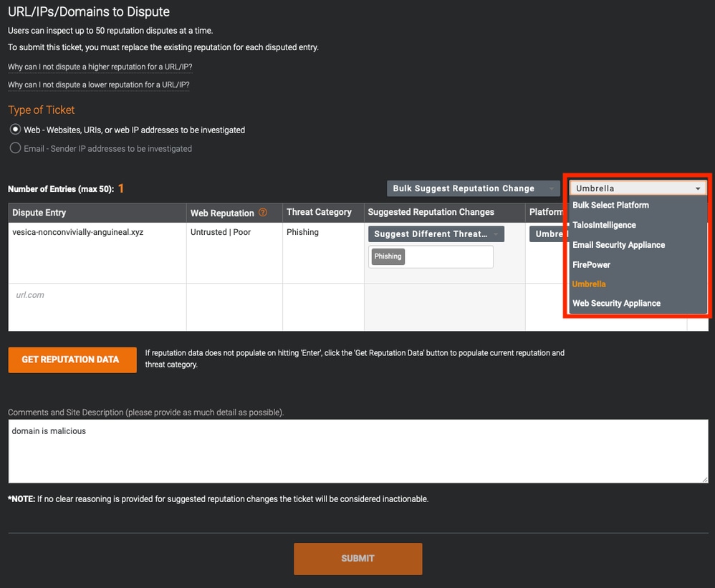This screenshot has width=715, height=588.
Task: Collapse the Umbrella platform dropdown field
Action: point(638,188)
